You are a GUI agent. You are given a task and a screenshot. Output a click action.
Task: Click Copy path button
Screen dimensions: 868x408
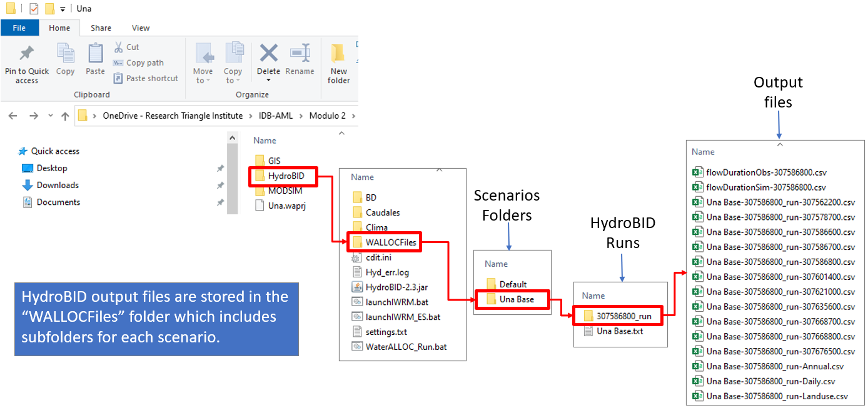point(138,62)
